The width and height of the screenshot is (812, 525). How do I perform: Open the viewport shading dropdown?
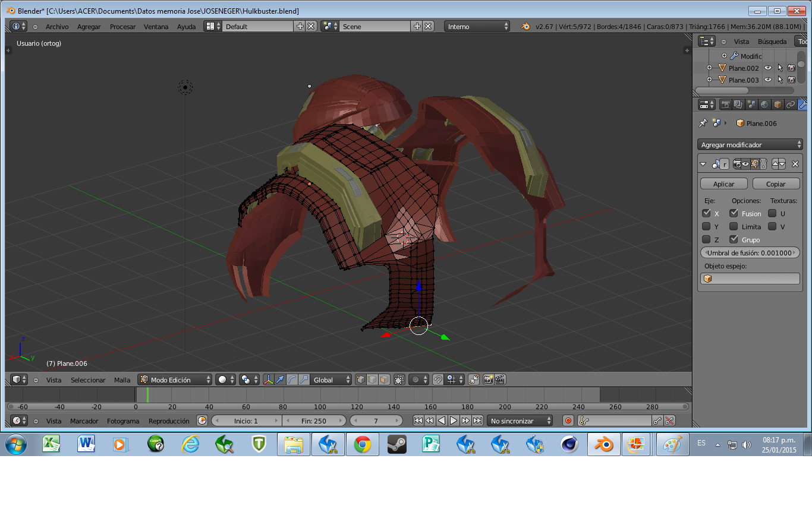(225, 379)
